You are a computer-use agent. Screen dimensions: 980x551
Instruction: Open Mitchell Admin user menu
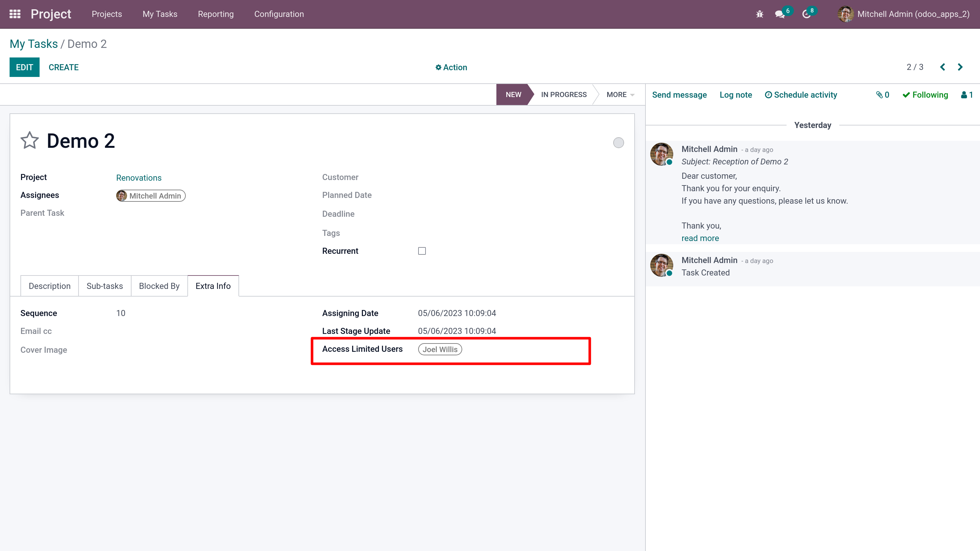[x=903, y=14]
